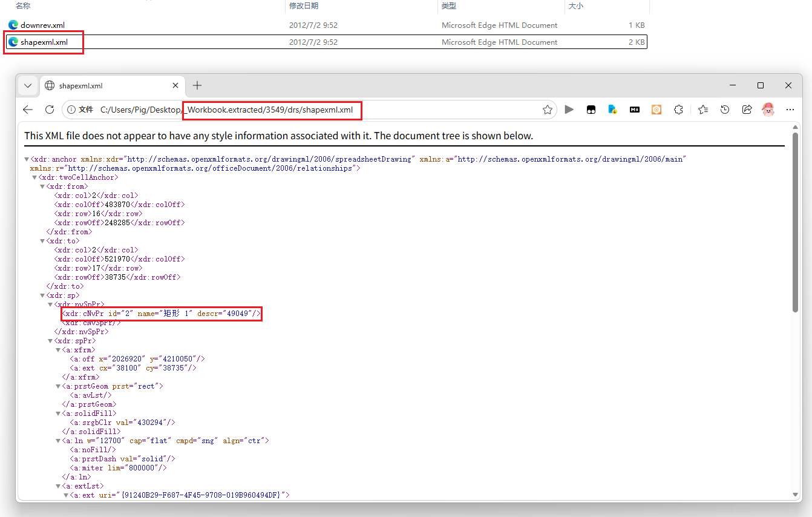Open the pig avatar profile

pos(768,110)
